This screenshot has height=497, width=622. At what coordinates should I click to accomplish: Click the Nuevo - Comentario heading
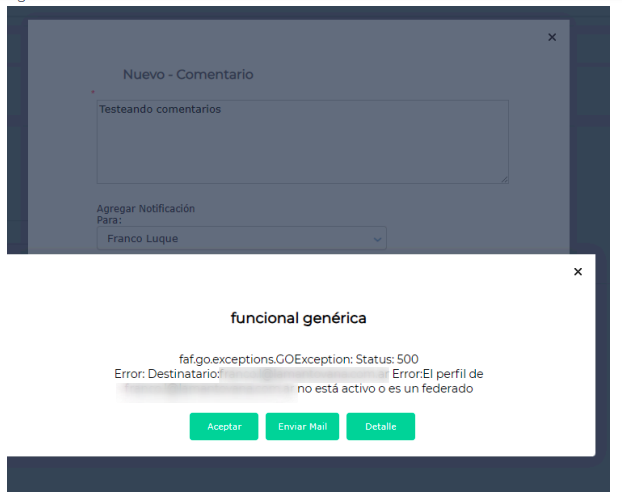pyautogui.click(x=188, y=74)
